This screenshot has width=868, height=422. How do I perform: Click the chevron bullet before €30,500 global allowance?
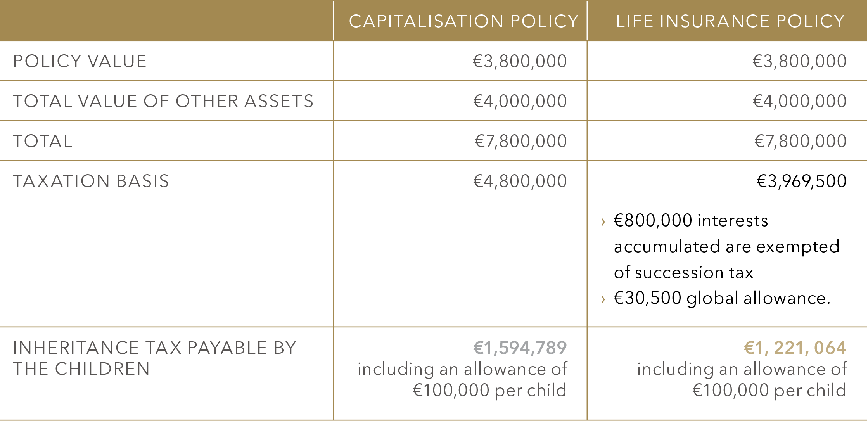[x=603, y=299]
